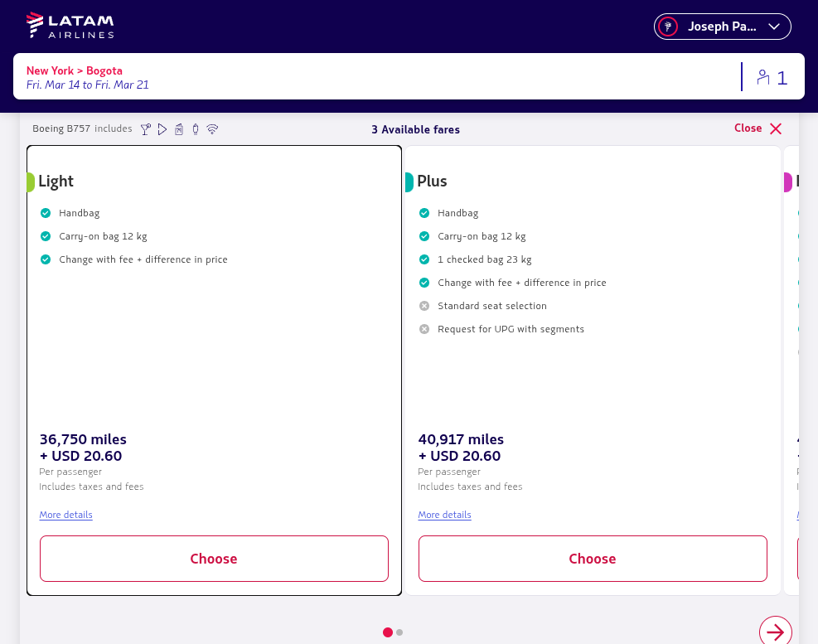Click 1 checked bag 23 kg text

tap(485, 259)
